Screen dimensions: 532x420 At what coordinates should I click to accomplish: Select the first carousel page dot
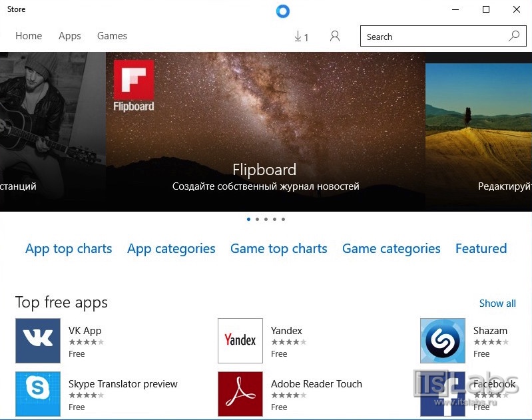point(249,219)
